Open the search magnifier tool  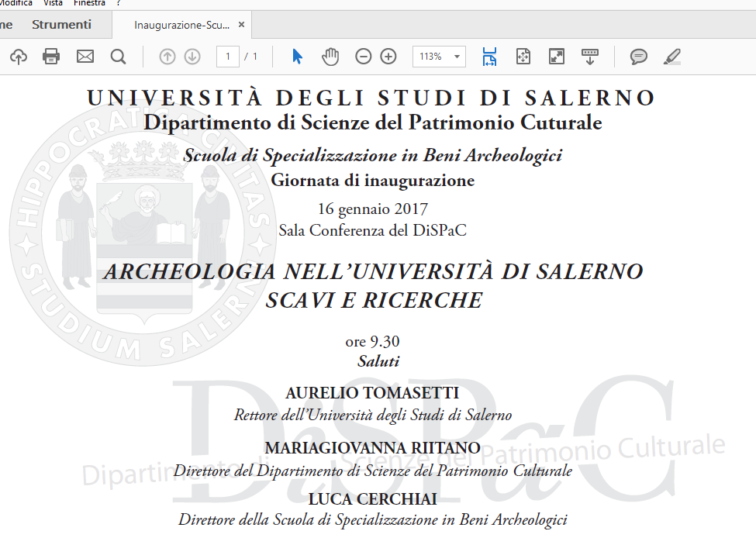(x=118, y=57)
